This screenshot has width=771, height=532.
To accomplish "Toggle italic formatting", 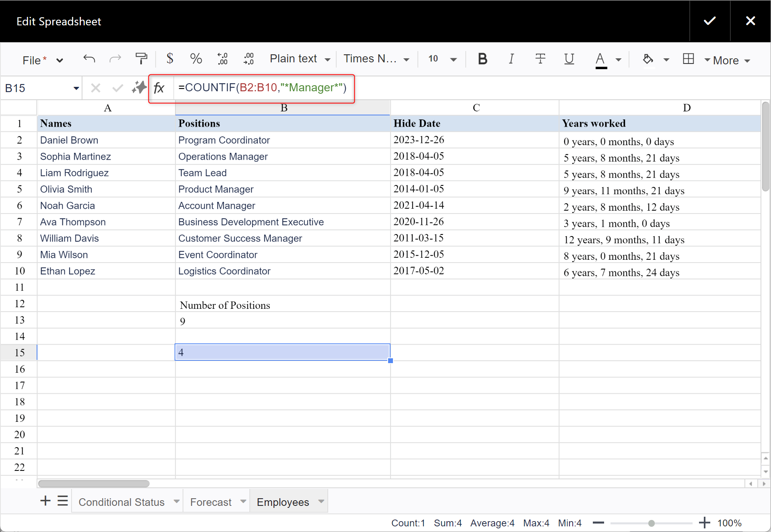I will (x=511, y=59).
